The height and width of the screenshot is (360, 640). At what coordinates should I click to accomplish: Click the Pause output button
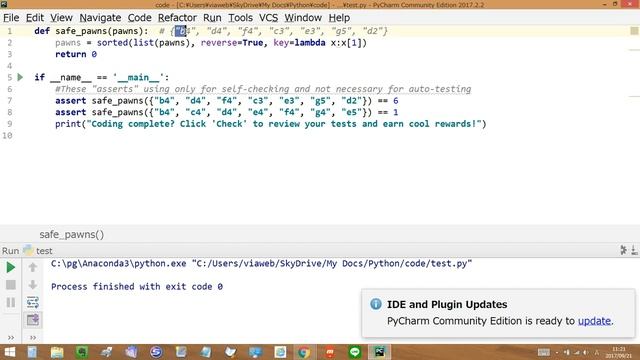coord(11,302)
